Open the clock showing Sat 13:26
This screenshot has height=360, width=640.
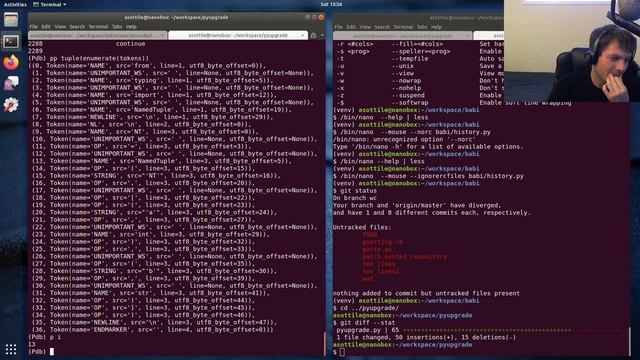(x=331, y=4)
